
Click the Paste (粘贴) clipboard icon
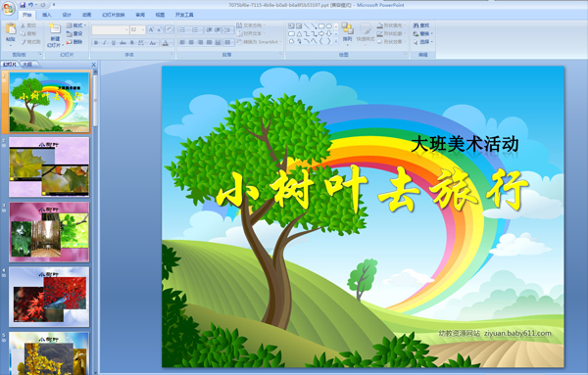11,29
